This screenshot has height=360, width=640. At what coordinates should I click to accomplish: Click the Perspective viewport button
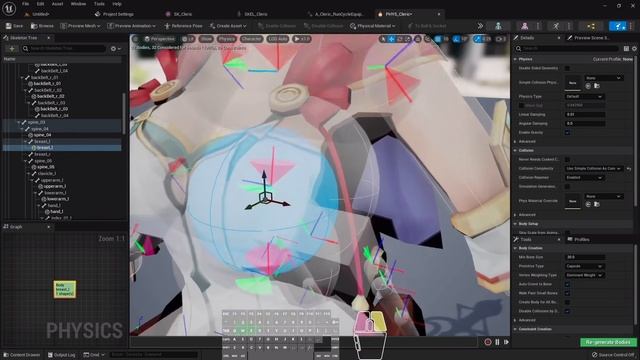pyautogui.click(x=159, y=39)
